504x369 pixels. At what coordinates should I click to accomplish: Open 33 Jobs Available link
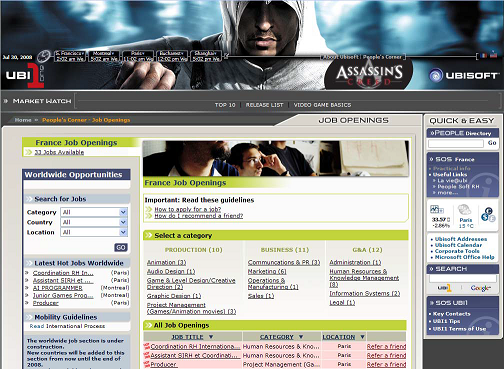[59, 152]
